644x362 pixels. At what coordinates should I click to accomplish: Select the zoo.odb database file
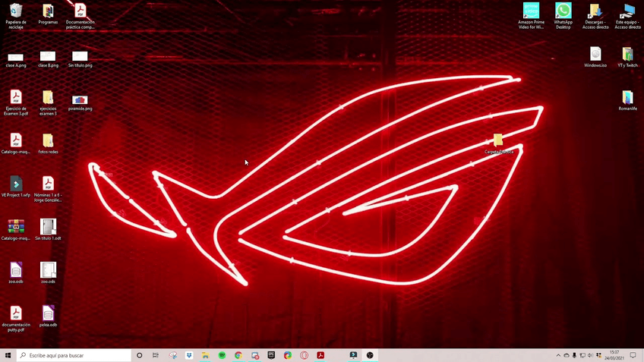pos(16,273)
